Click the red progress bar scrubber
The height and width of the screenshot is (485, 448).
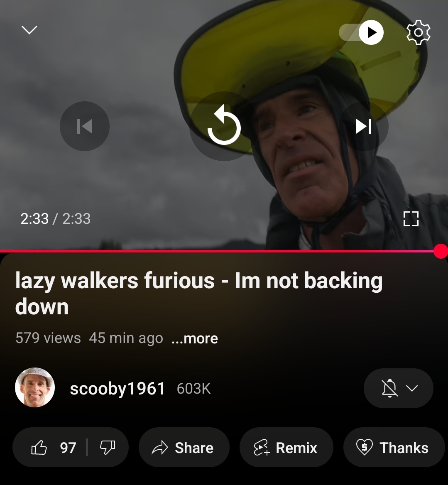click(441, 251)
